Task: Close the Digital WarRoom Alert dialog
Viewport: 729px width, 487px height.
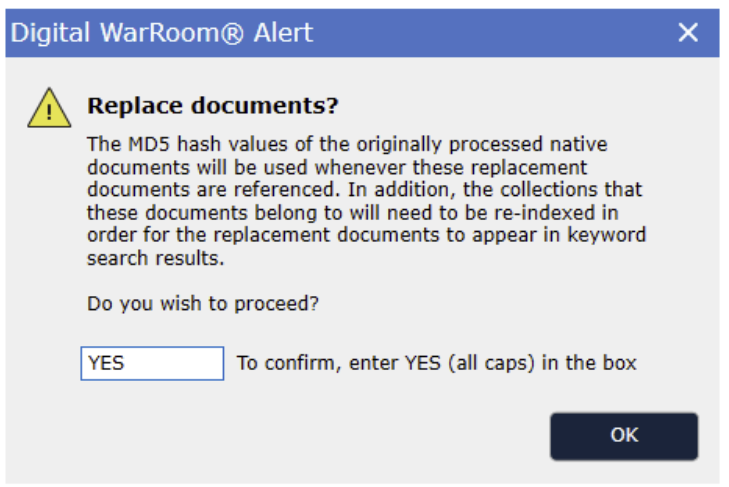Action: tap(688, 33)
